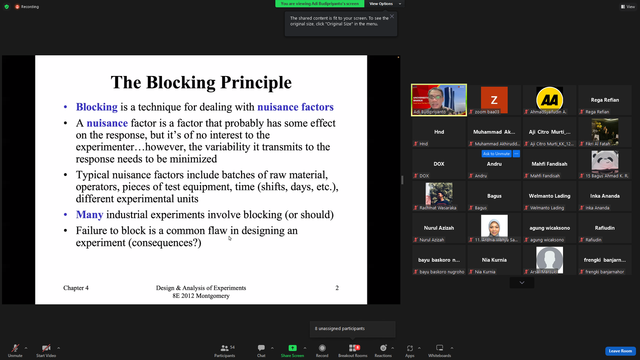Select the Nurul Azizah participant tile
Image resolution: width=640 pixels, height=360 pixels.
point(439,228)
